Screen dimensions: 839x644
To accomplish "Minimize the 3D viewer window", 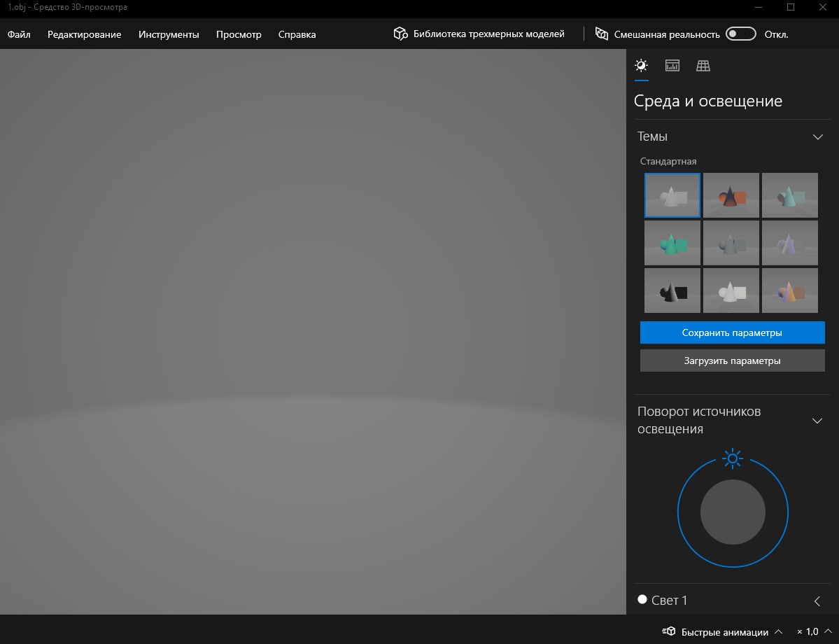I will click(759, 7).
